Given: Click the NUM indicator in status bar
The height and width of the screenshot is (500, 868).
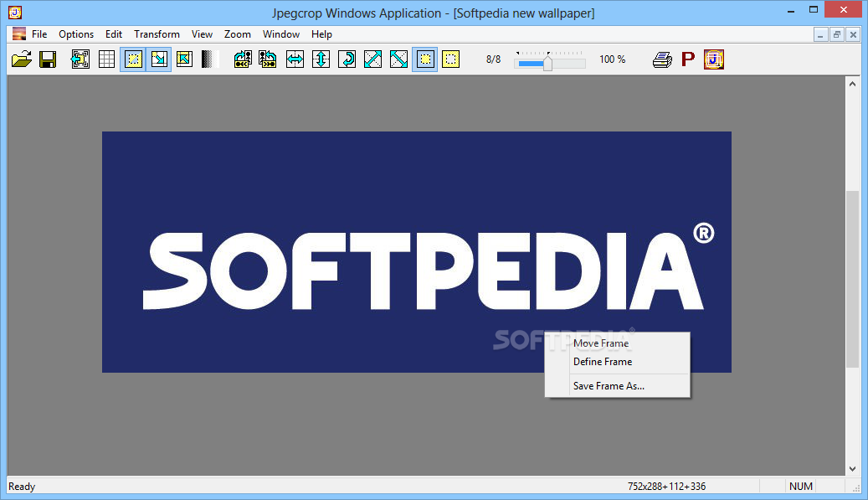Looking at the screenshot, I should pyautogui.click(x=800, y=486).
